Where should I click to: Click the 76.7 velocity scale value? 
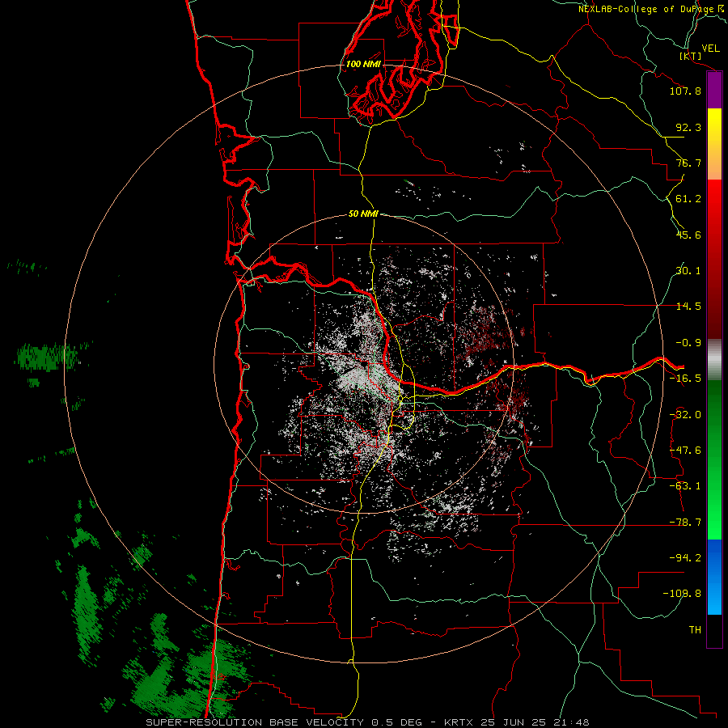pyautogui.click(x=688, y=163)
